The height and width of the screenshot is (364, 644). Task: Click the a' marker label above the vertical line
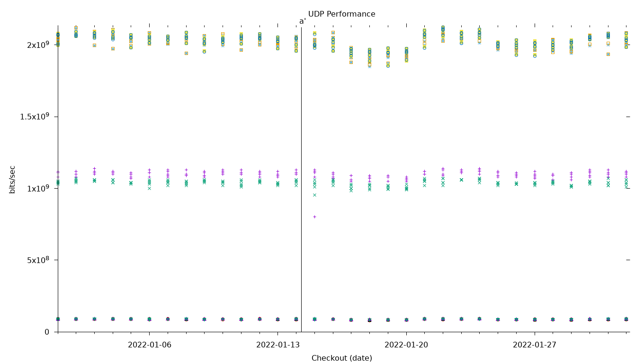302,21
